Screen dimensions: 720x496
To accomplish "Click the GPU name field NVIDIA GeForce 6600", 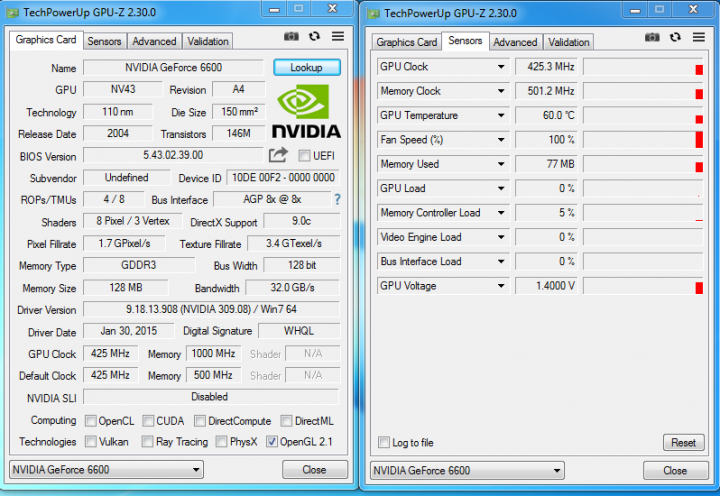I will click(x=174, y=68).
